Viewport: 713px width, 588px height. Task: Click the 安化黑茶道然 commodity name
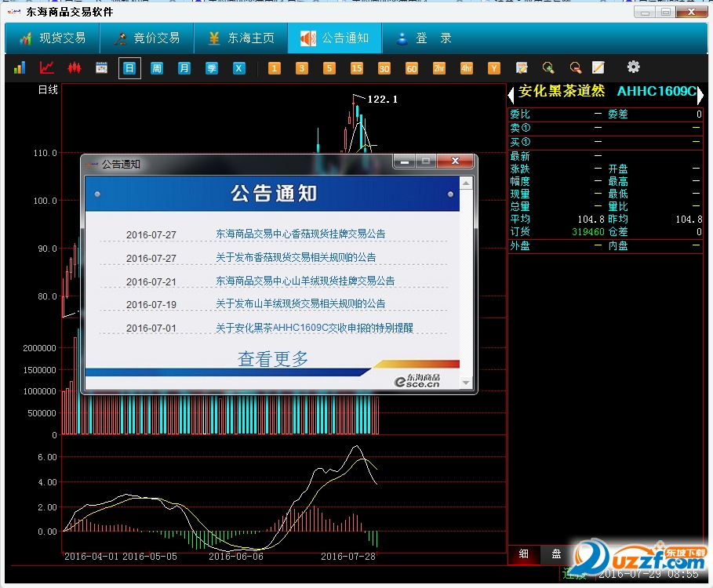click(x=562, y=91)
